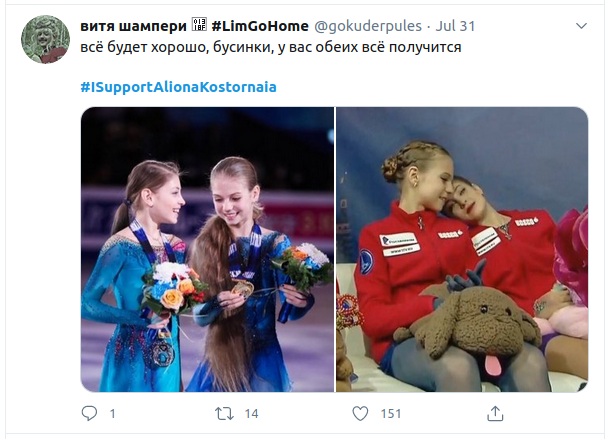Like the tweet with the heart icon

[360, 413]
